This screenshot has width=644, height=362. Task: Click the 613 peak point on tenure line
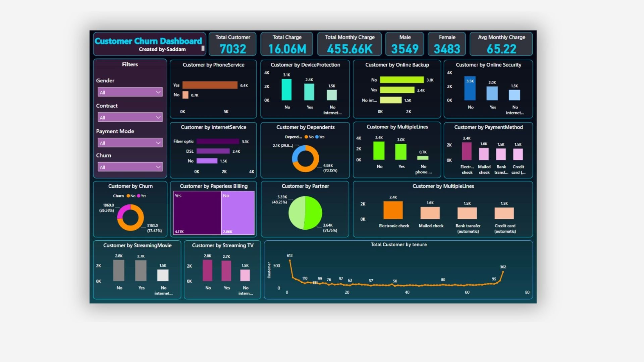[290, 260]
